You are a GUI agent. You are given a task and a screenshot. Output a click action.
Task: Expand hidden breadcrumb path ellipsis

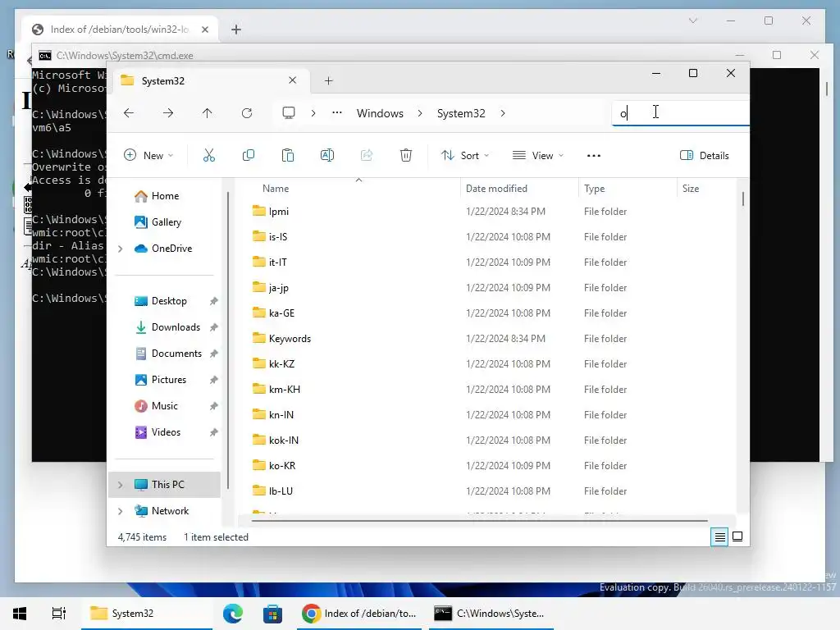click(x=337, y=113)
